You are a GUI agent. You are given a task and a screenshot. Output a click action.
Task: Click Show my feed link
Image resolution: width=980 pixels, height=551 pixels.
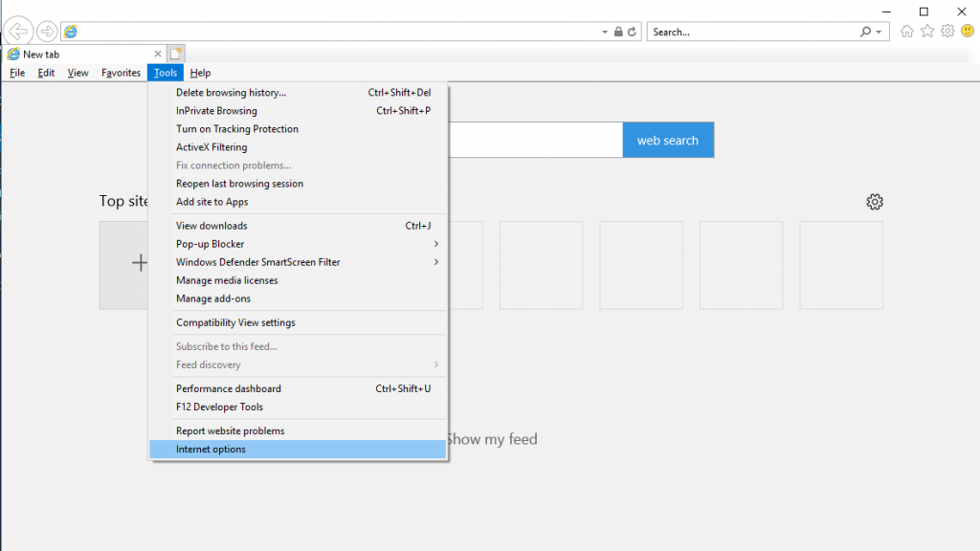point(493,439)
